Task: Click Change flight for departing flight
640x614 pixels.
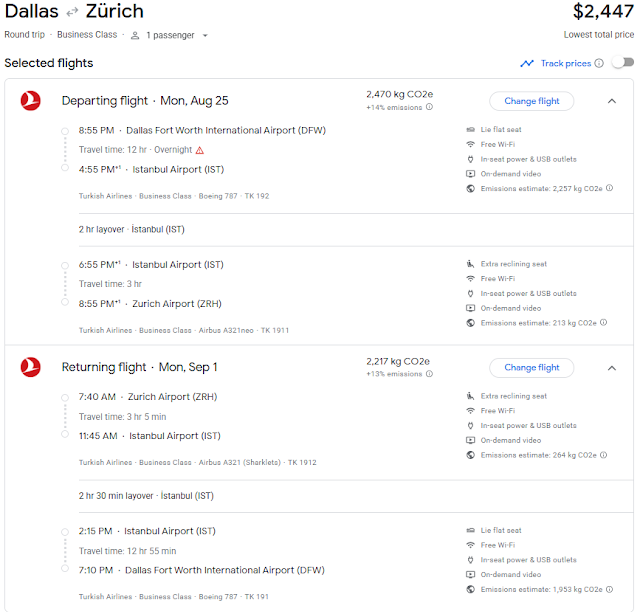Action: (x=531, y=101)
